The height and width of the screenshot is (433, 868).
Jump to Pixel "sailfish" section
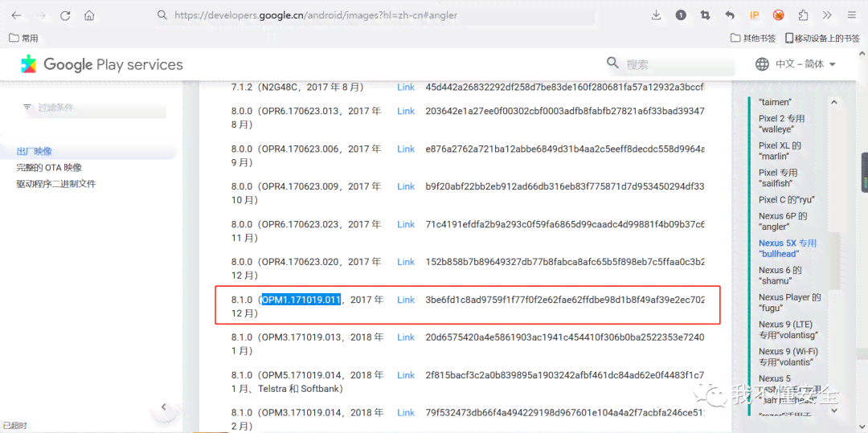pyautogui.click(x=780, y=178)
